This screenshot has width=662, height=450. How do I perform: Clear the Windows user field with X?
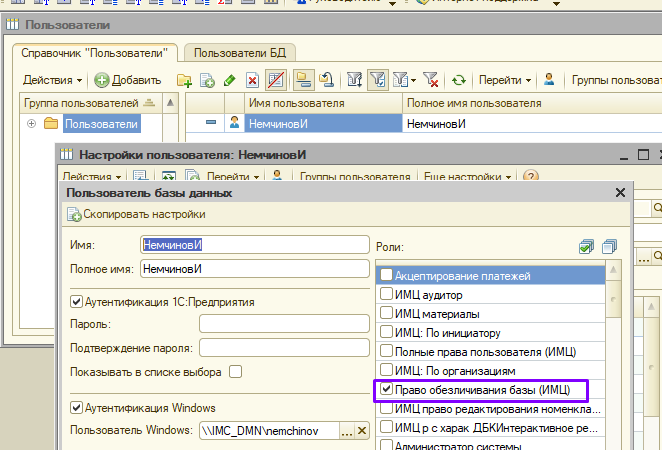[x=362, y=430]
